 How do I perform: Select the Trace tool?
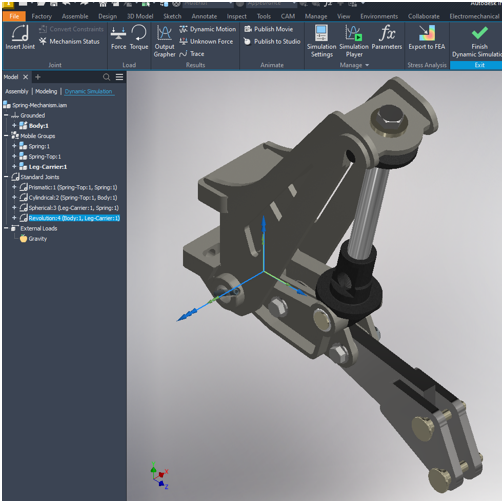[x=192, y=54]
